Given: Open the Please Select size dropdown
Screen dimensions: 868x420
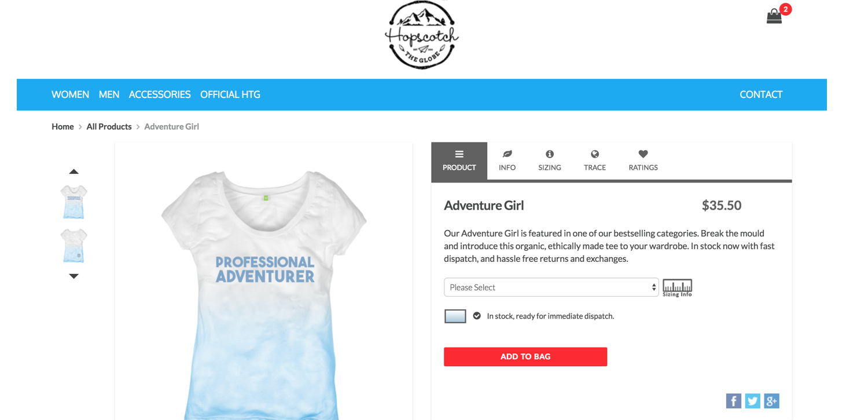Looking at the screenshot, I should (551, 287).
